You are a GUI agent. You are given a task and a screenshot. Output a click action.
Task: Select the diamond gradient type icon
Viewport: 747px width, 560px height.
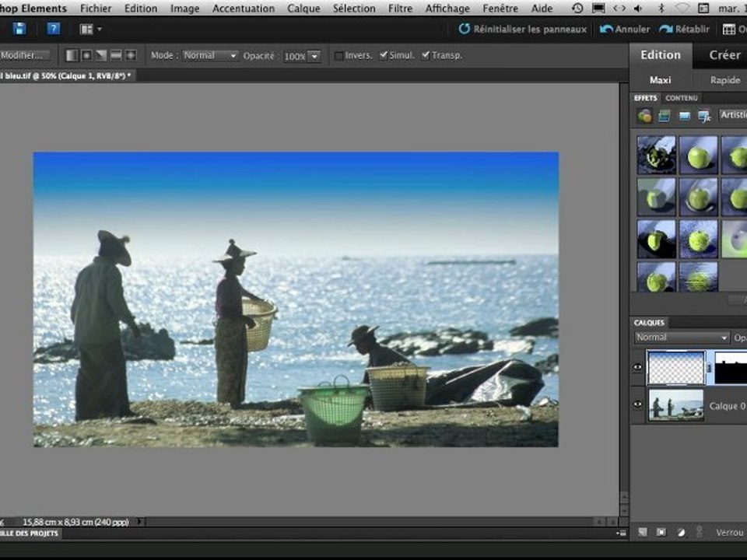(x=131, y=55)
